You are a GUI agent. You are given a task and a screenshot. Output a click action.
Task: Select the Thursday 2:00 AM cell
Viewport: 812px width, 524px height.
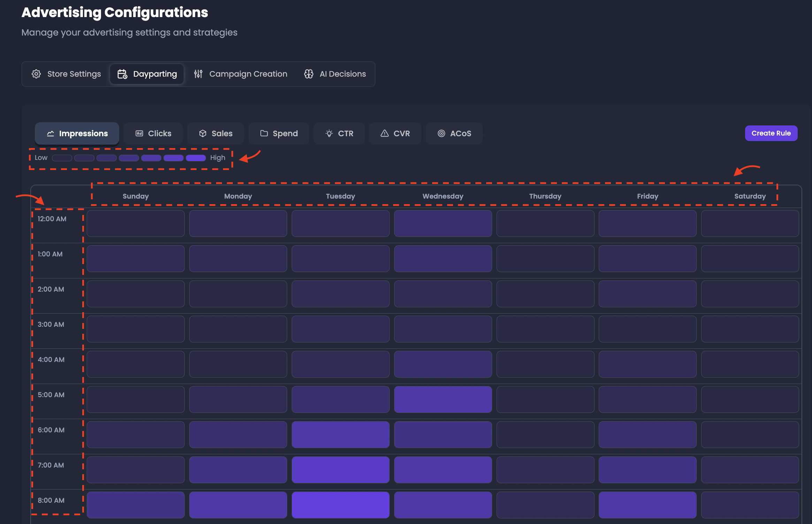click(545, 294)
